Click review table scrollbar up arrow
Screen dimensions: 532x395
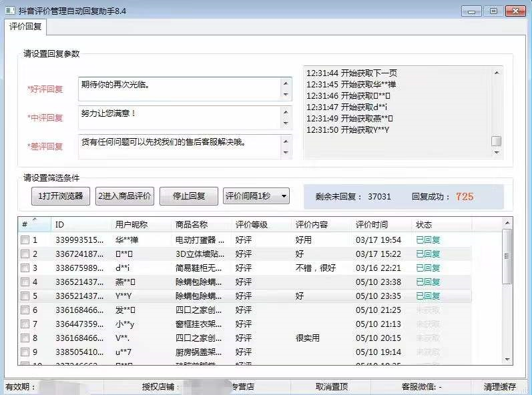click(x=507, y=223)
